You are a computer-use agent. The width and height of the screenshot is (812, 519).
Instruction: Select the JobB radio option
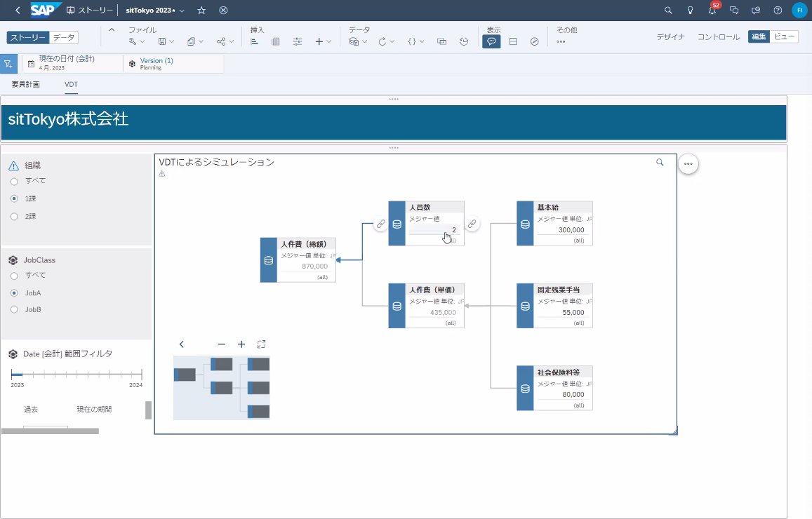click(x=14, y=309)
